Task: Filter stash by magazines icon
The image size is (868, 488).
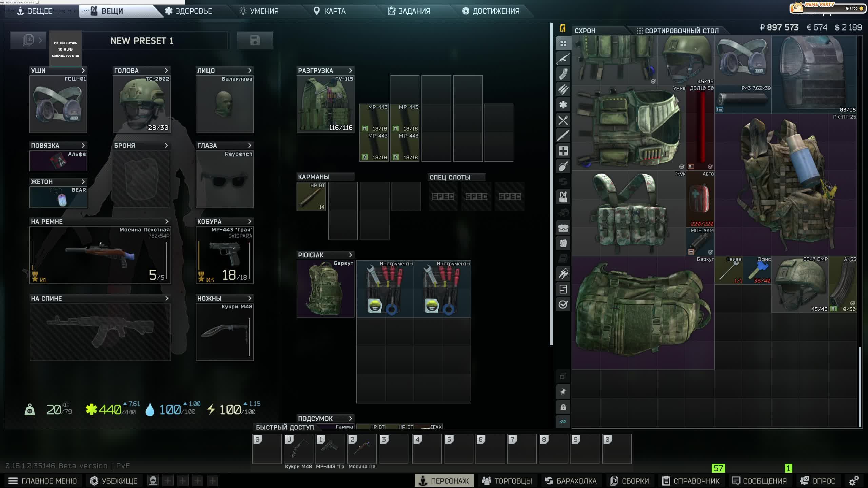Action: click(563, 74)
